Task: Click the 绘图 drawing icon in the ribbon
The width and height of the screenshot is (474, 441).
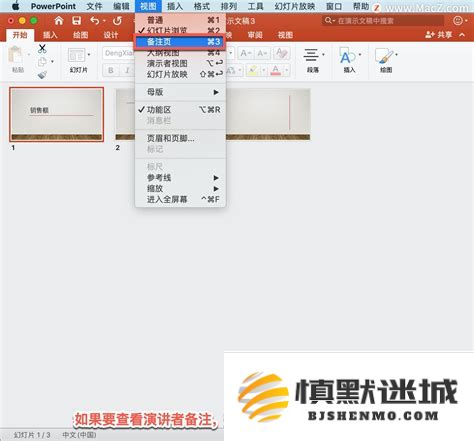Action: coord(384,55)
